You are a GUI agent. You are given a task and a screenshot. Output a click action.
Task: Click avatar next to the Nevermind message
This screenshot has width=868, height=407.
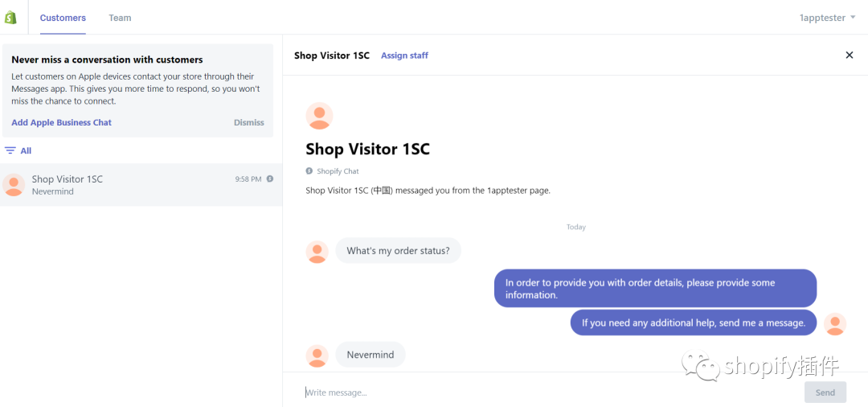(x=317, y=356)
